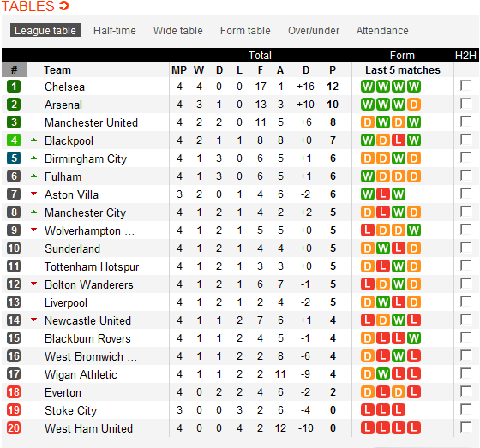
Task: Click the green up arrow beside Blackpool
Action: [x=34, y=140]
